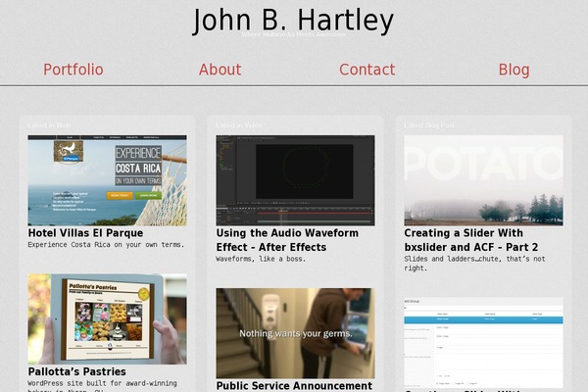Visit the Blog section

tap(514, 70)
